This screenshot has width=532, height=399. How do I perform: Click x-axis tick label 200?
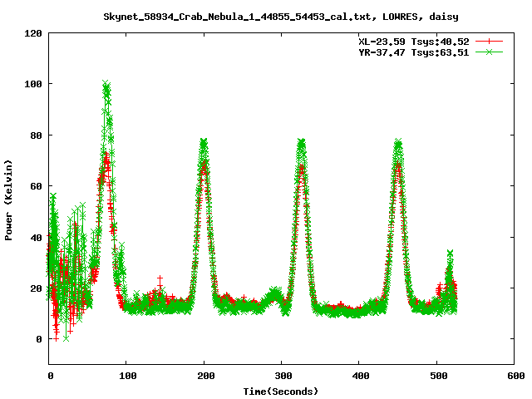pos(205,376)
